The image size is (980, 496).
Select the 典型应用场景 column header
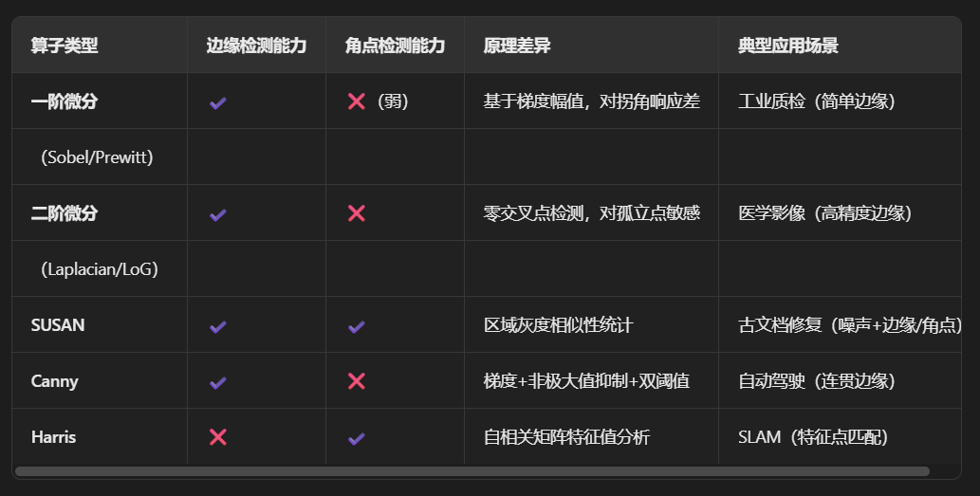click(x=787, y=46)
